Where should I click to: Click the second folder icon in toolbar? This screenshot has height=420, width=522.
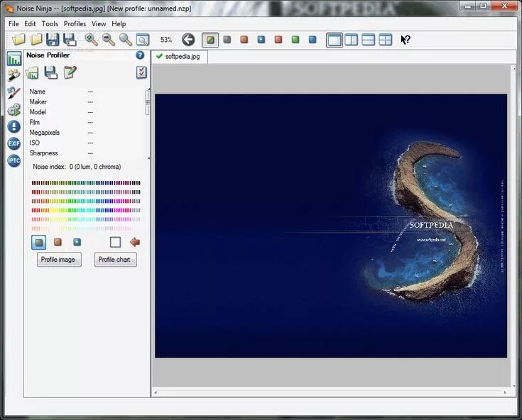36,40
